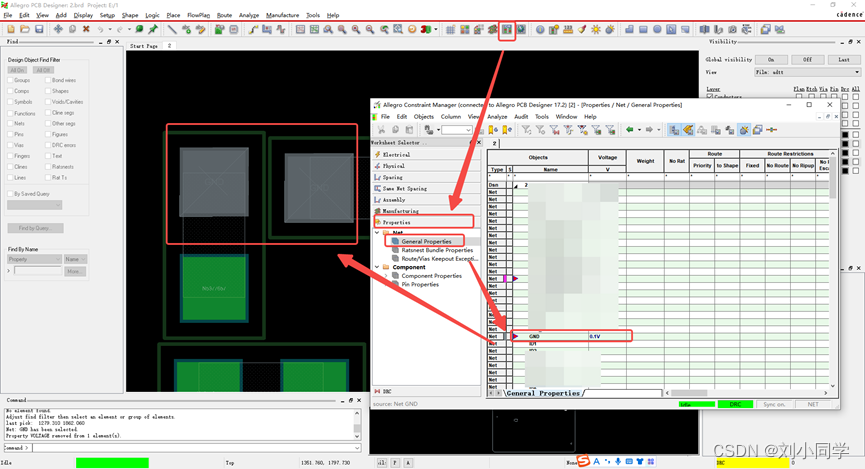Click the green DRC status indicator

(735, 405)
